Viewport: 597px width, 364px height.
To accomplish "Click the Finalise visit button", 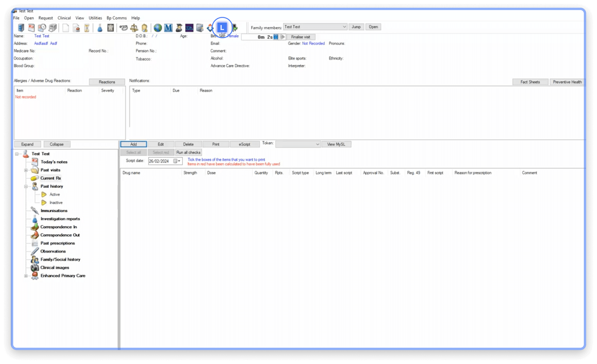I will point(300,37).
